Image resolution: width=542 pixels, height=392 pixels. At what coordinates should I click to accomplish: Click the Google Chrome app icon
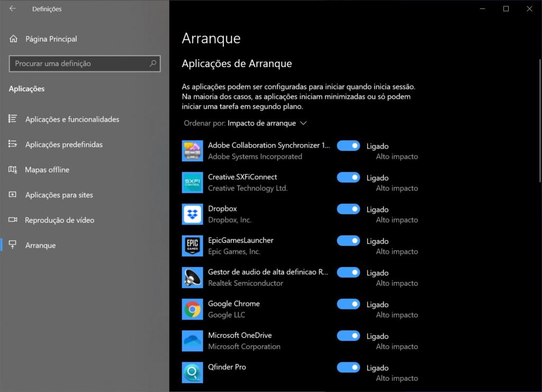tap(193, 309)
